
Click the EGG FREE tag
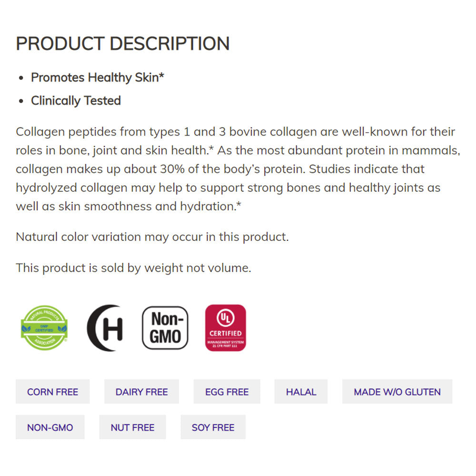[227, 392]
